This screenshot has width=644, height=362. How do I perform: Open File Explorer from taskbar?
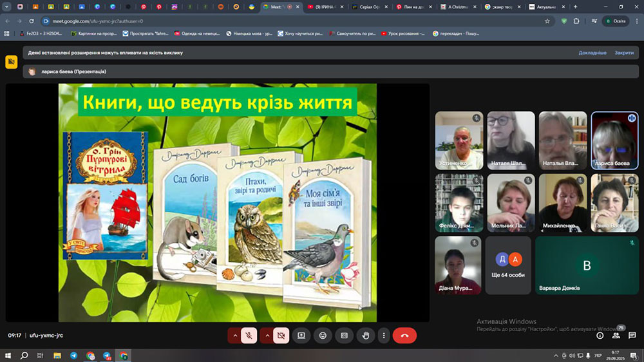click(x=57, y=356)
